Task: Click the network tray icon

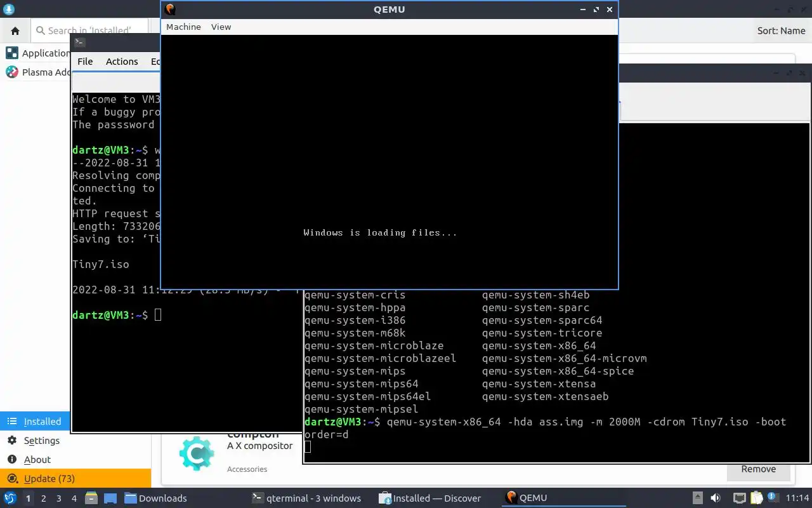Action: coord(740,498)
